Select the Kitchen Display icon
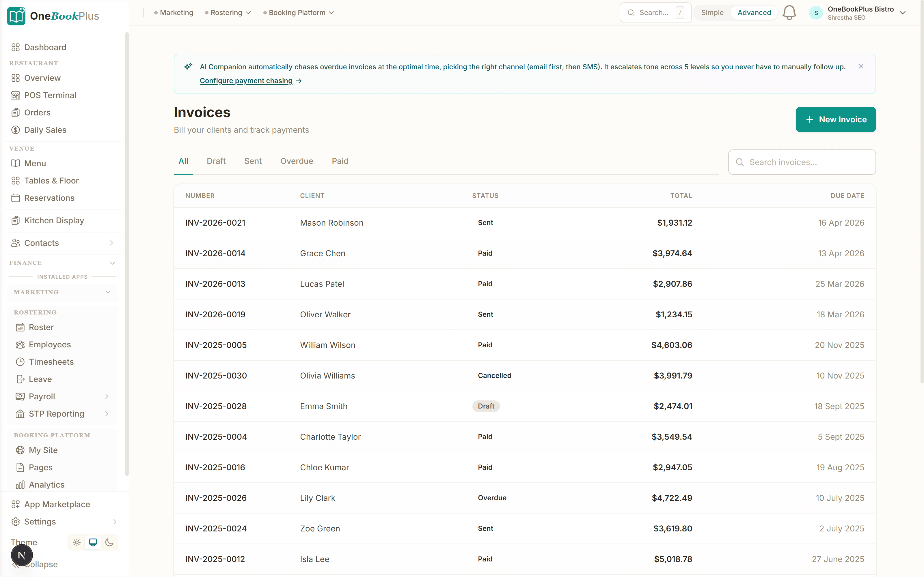Viewport: 924px width, 577px height. click(x=16, y=221)
